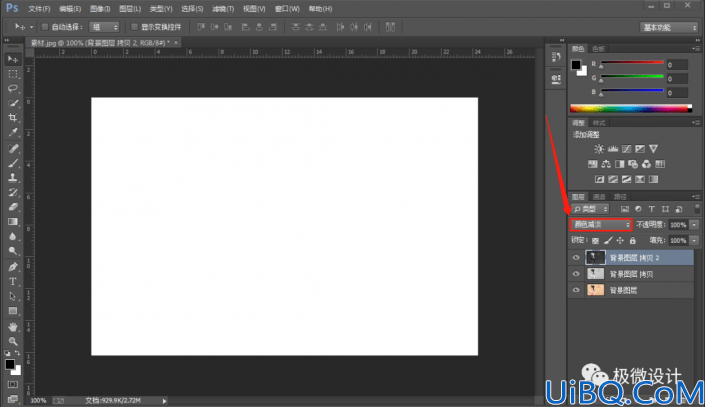Image resolution: width=705 pixels, height=407 pixels.
Task: Click the lock transparent pixels icon
Action: pos(595,241)
